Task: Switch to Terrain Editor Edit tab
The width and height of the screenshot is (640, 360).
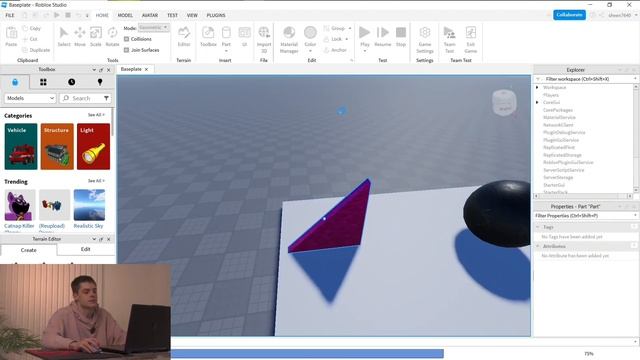Action: click(x=85, y=249)
